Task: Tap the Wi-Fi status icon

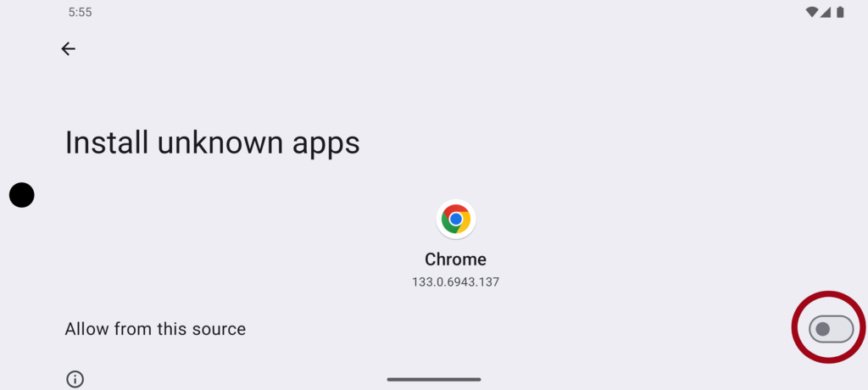Action: pos(811,12)
